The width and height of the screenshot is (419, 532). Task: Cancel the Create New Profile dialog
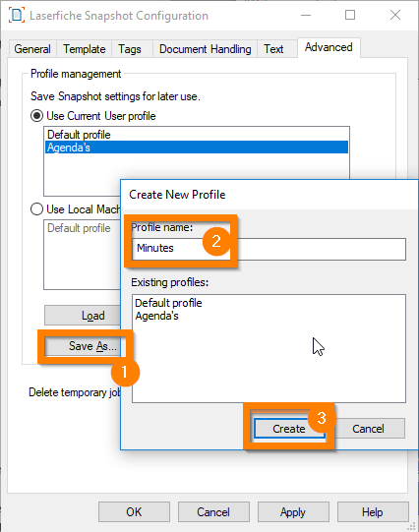[x=368, y=429]
